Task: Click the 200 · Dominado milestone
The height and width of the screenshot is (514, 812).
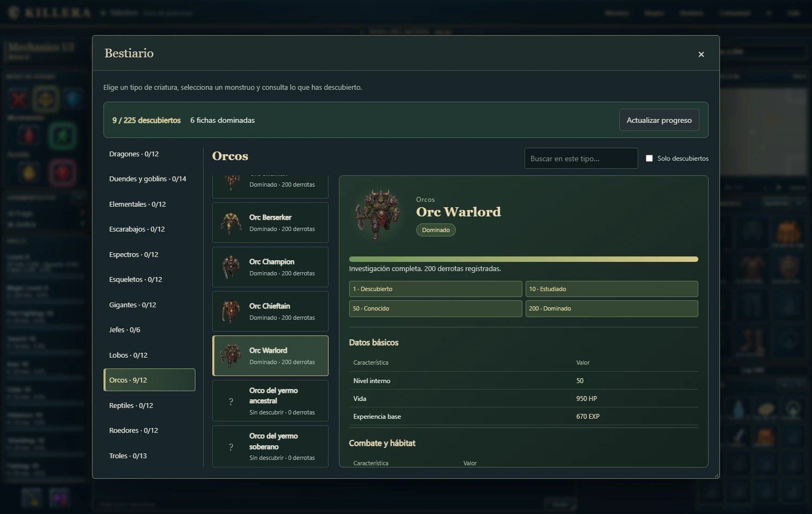Action: pos(612,308)
